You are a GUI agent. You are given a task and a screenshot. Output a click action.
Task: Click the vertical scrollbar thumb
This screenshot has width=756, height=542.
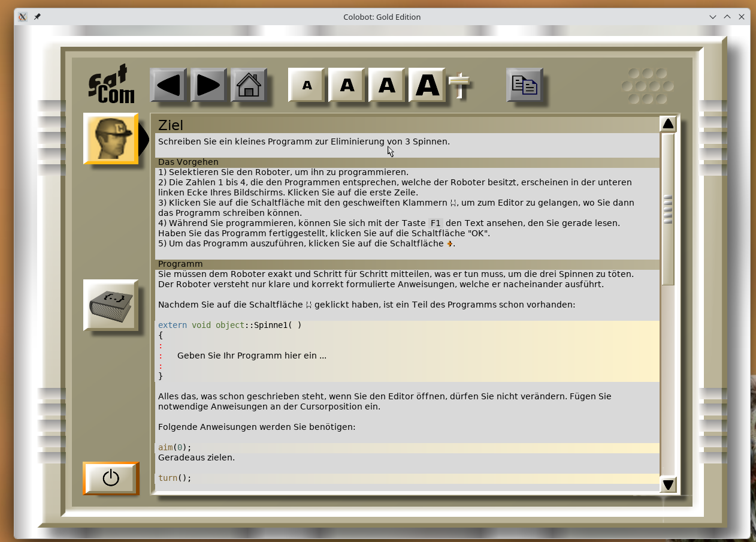point(668,209)
